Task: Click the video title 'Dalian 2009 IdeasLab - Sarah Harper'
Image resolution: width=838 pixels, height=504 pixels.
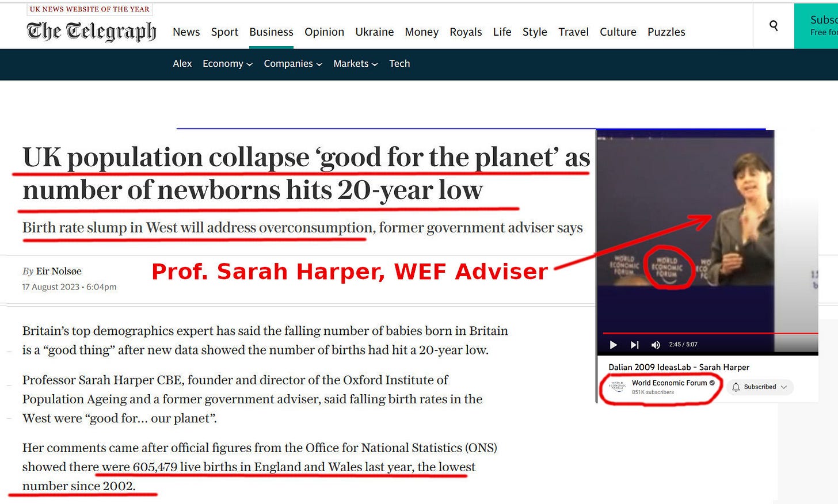Action: (x=679, y=367)
